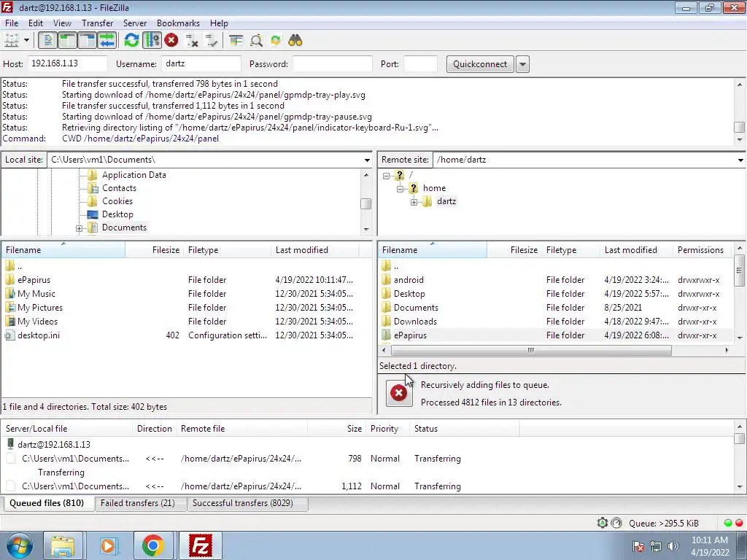The height and width of the screenshot is (560, 747).
Task: Cancel current operation red button
Action: [171, 41]
